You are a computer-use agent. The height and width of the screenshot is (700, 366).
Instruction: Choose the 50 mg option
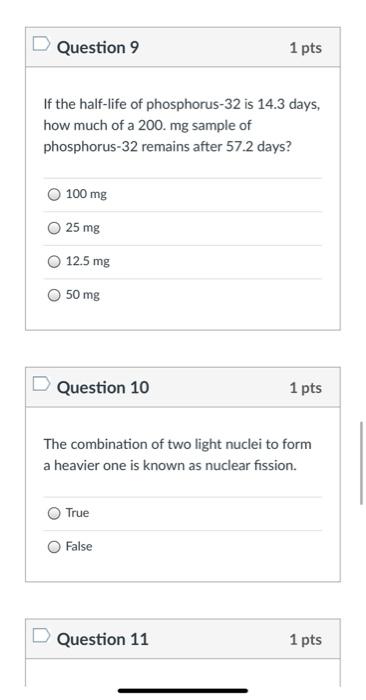click(54, 295)
